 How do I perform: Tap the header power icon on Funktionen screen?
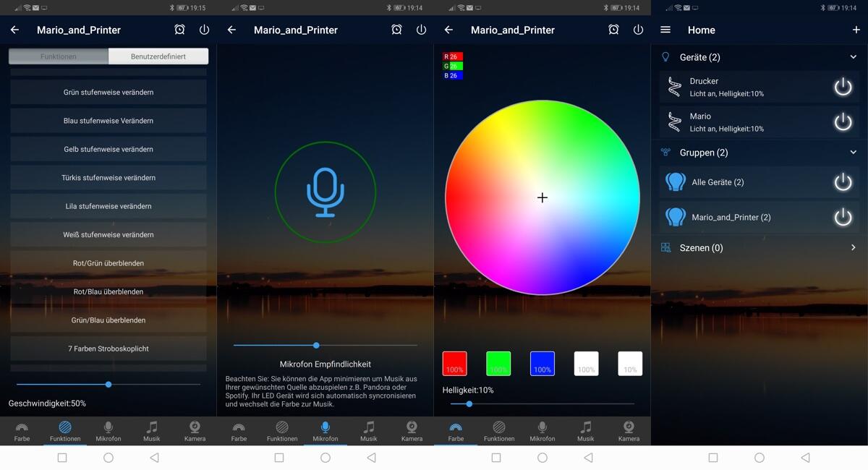tap(204, 30)
